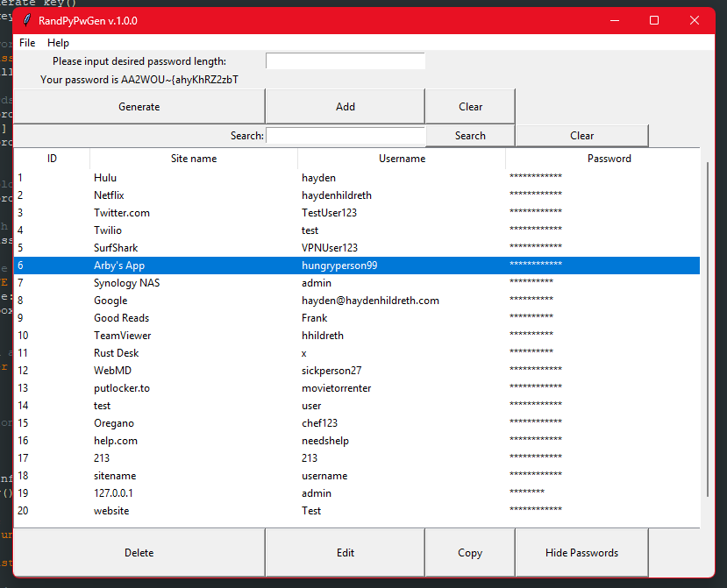
Task: Select the Rust Desk row
Action: point(357,353)
